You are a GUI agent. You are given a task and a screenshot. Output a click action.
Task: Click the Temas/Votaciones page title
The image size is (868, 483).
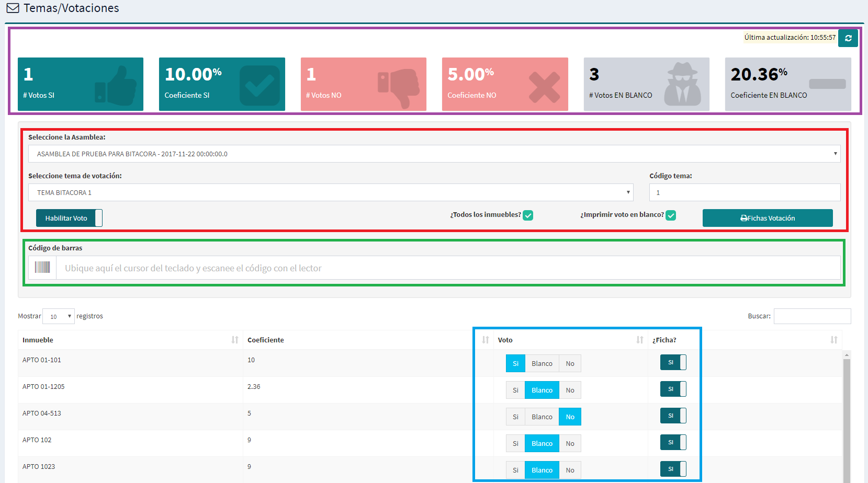pyautogui.click(x=71, y=8)
